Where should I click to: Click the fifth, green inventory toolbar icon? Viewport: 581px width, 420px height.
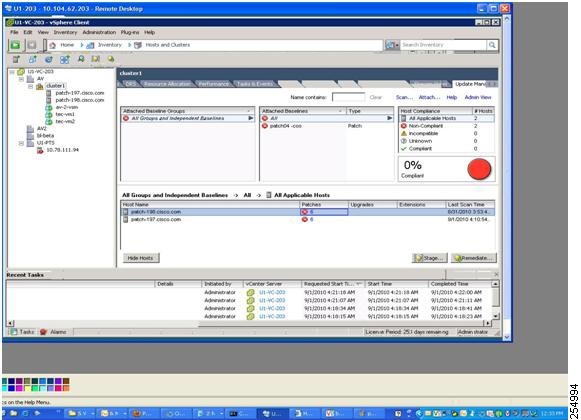pyautogui.click(x=81, y=59)
